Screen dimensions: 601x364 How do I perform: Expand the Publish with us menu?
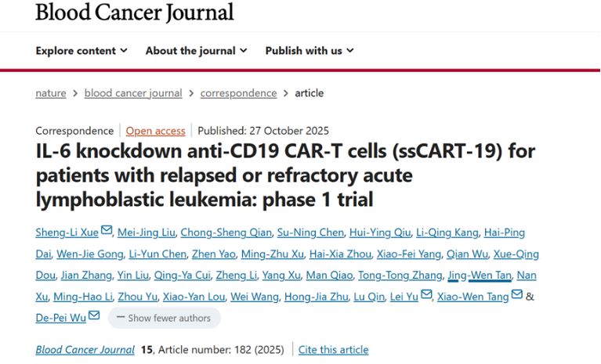click(x=310, y=51)
